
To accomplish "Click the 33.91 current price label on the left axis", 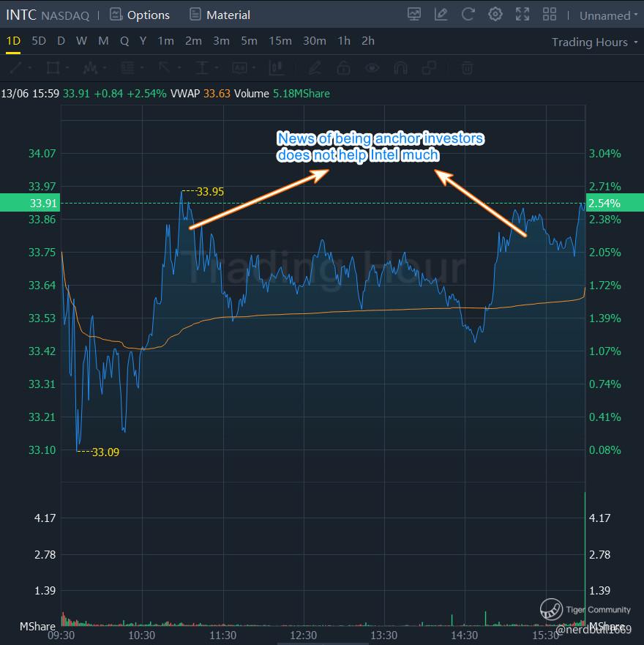I will (x=29, y=204).
